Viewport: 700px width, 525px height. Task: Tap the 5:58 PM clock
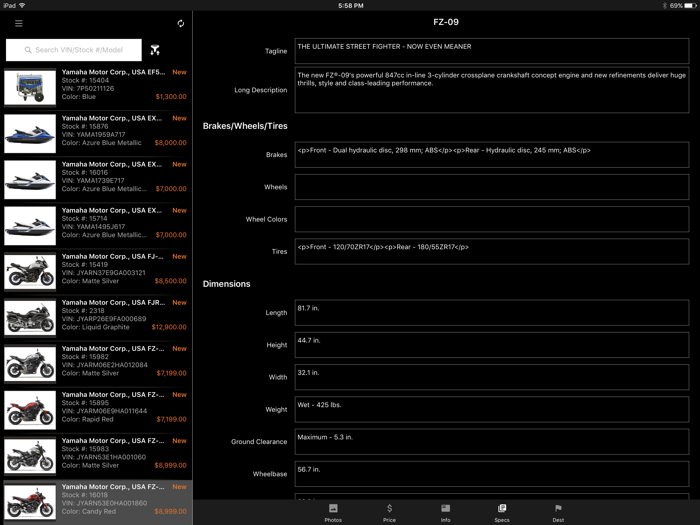click(x=350, y=6)
